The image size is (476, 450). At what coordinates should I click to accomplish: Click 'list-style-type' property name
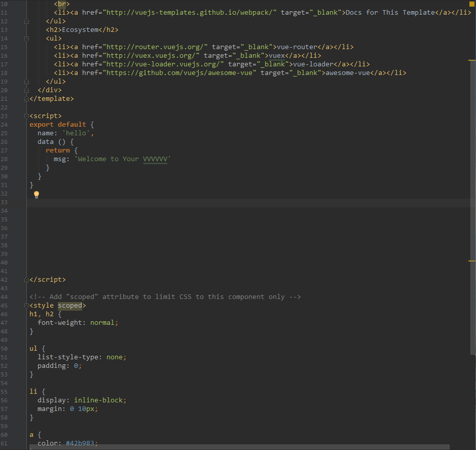coord(68,357)
